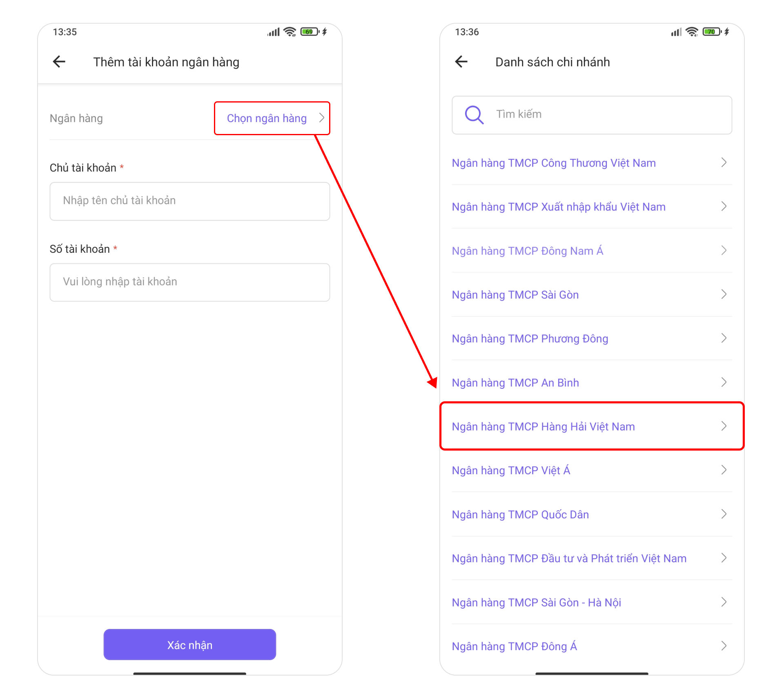Select Ngân hàng TMCP Xuất nhập khẩu Việt Nam
Image resolution: width=784 pixels, height=698 pixels.
[592, 207]
